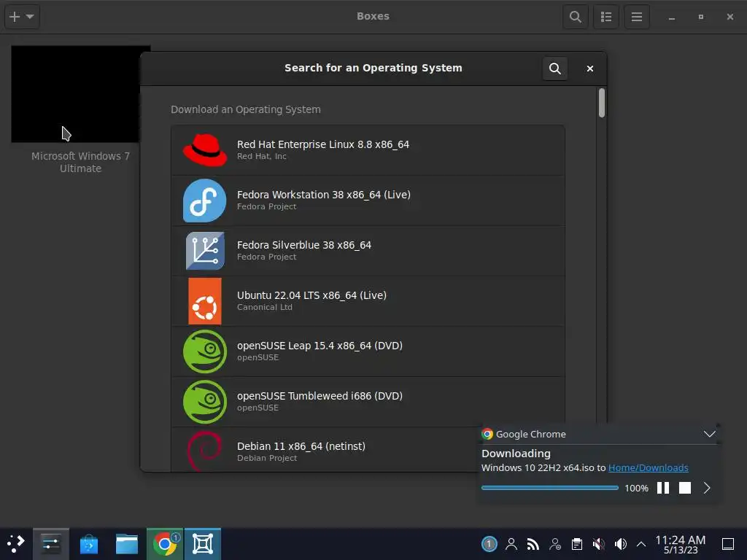Expand download details arrow next to stop

coord(707,488)
